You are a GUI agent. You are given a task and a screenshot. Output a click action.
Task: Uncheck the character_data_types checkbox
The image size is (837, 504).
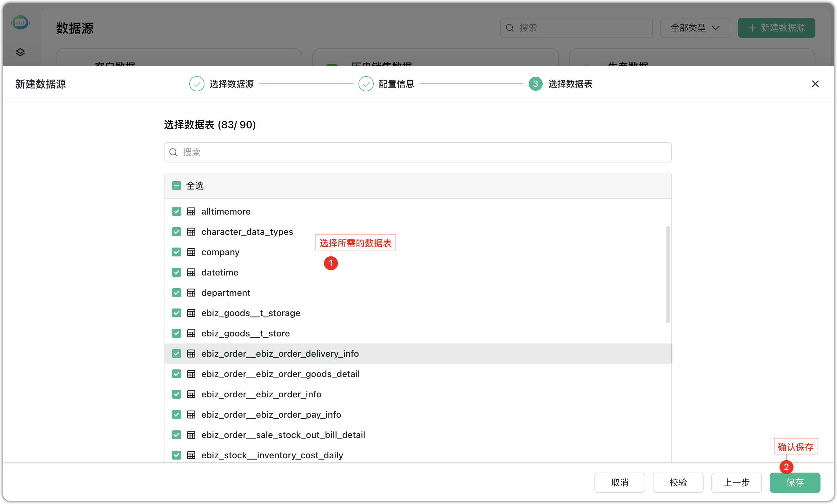(x=176, y=231)
